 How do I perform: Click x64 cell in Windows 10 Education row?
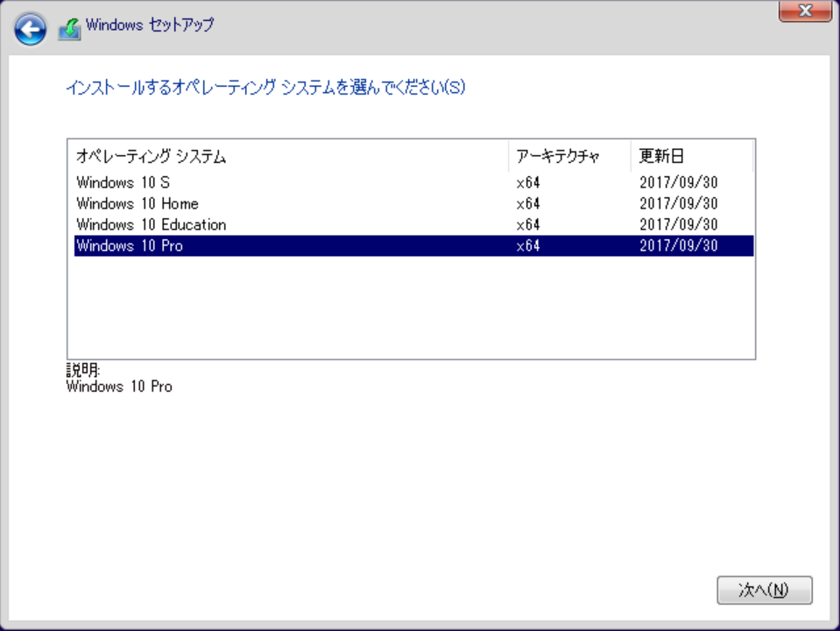tap(528, 224)
